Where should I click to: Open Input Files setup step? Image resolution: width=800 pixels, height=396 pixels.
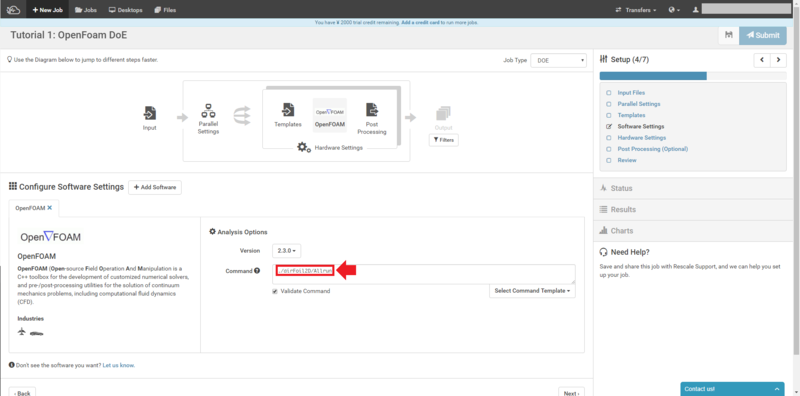point(631,93)
